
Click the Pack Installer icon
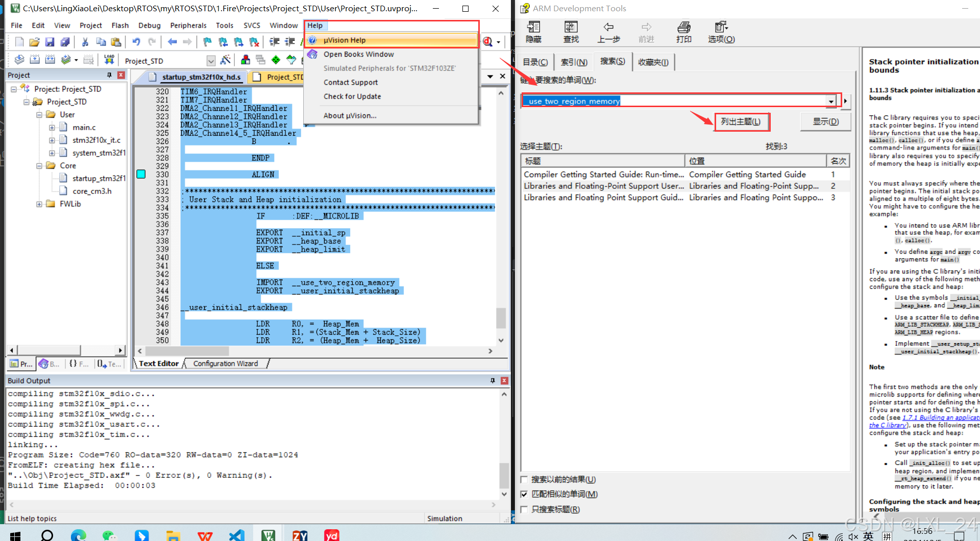pos(291,60)
